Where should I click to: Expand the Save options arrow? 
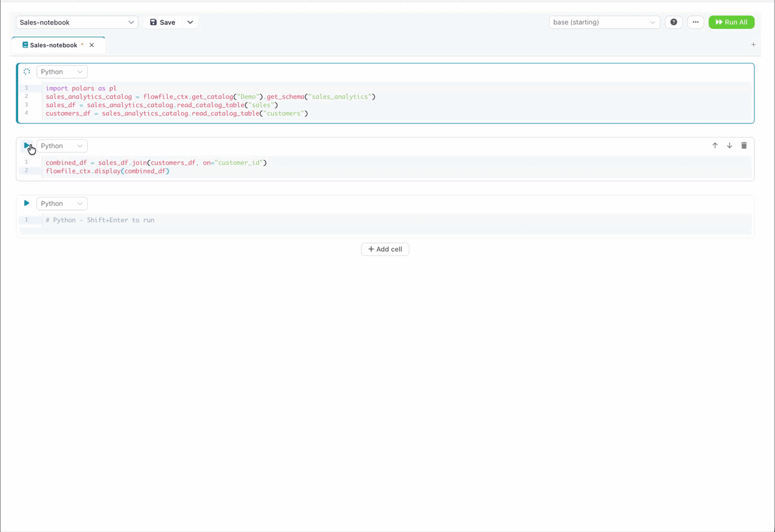pyautogui.click(x=190, y=22)
